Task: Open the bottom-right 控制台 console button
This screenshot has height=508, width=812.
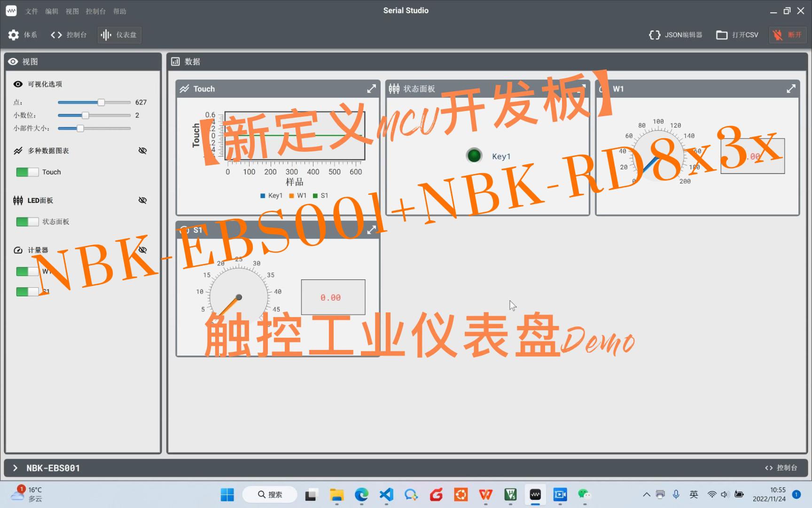Action: 781,468
